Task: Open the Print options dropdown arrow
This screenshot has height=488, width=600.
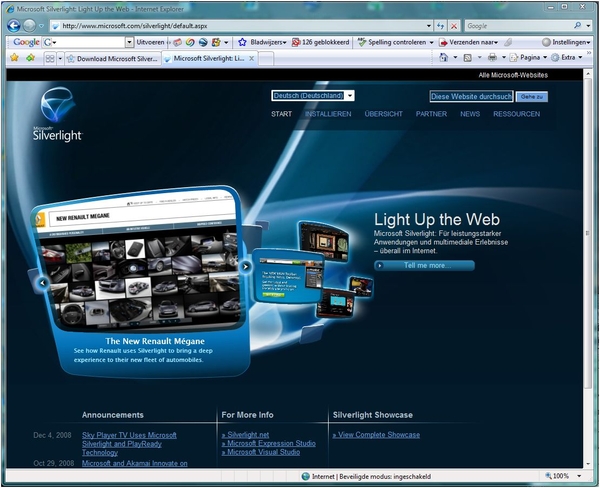Action: [x=504, y=57]
